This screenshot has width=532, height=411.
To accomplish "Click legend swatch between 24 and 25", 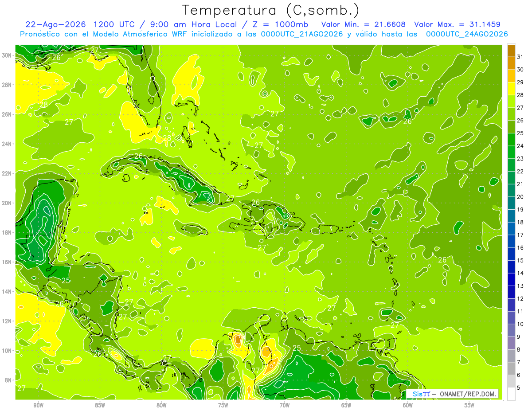I will click(x=512, y=140).
